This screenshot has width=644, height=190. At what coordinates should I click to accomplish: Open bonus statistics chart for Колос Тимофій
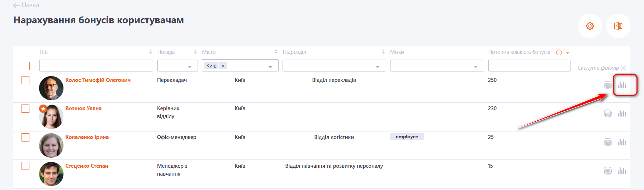pyautogui.click(x=622, y=85)
